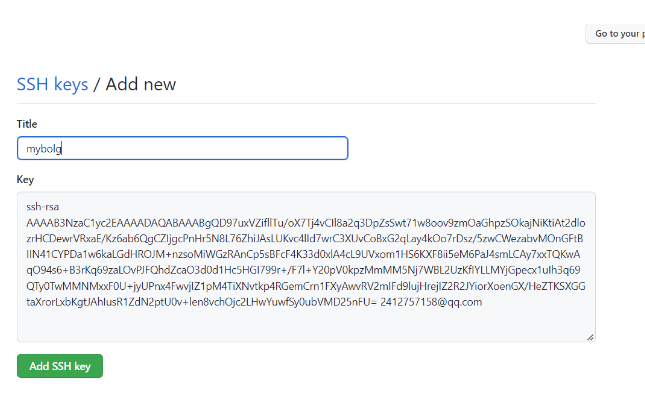Click the Go to your profile button
Image resolution: width=645 pixels, height=397 pixels.
click(616, 34)
